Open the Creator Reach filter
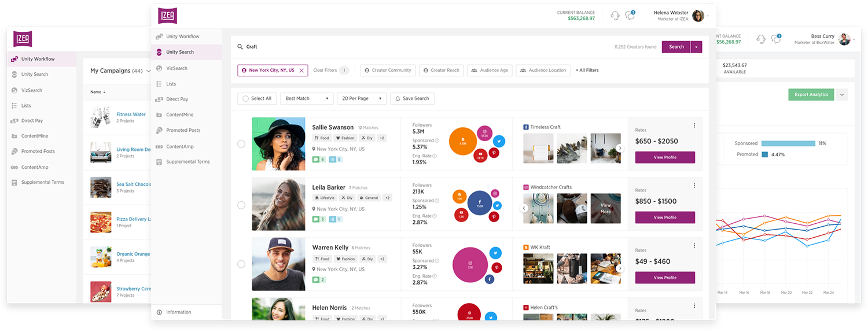 (x=441, y=71)
